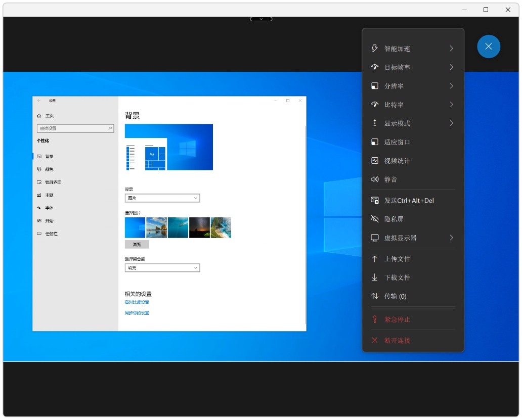Select the 适应窗口 menu entry
This screenshot has width=522, height=420.
pos(413,142)
